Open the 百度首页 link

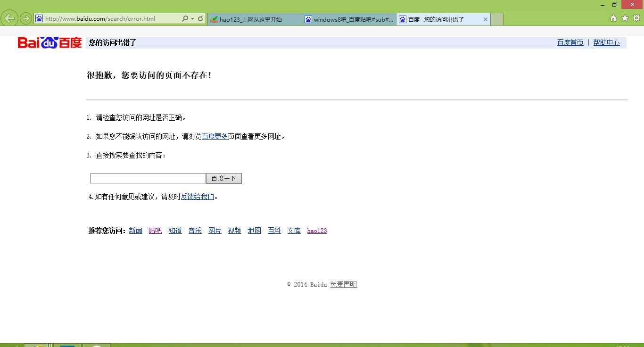point(570,42)
